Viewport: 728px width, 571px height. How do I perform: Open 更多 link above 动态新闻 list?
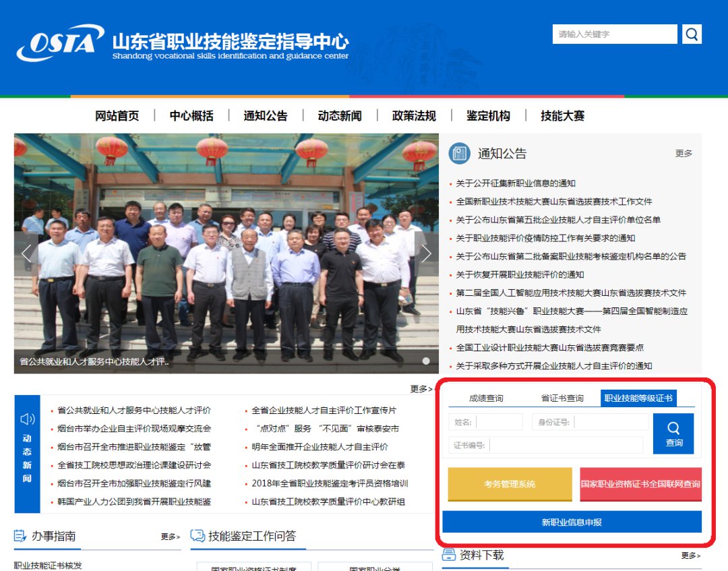point(421,389)
